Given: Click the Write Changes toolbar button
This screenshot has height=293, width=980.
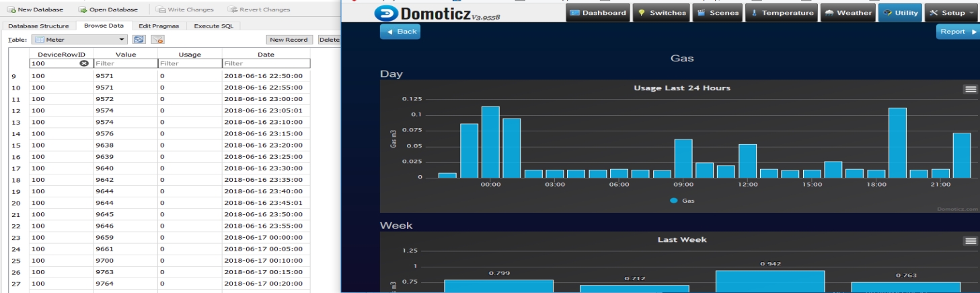Looking at the screenshot, I should tap(185, 9).
